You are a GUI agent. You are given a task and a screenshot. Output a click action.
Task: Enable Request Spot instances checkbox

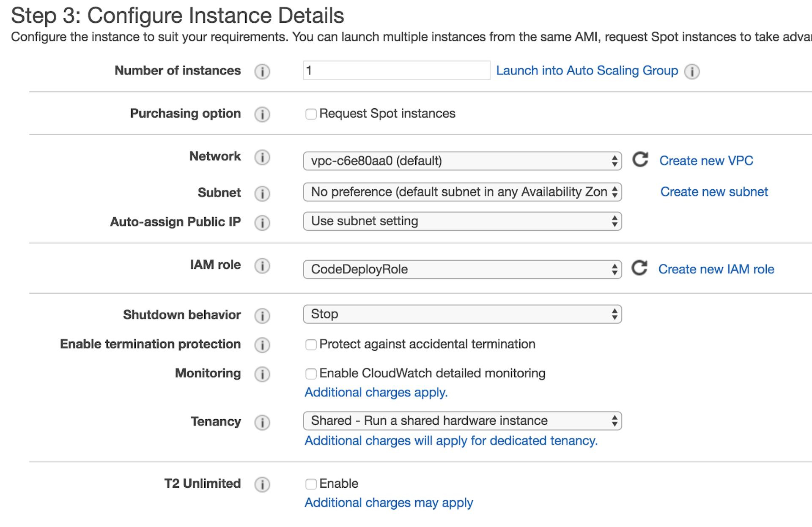(x=311, y=114)
